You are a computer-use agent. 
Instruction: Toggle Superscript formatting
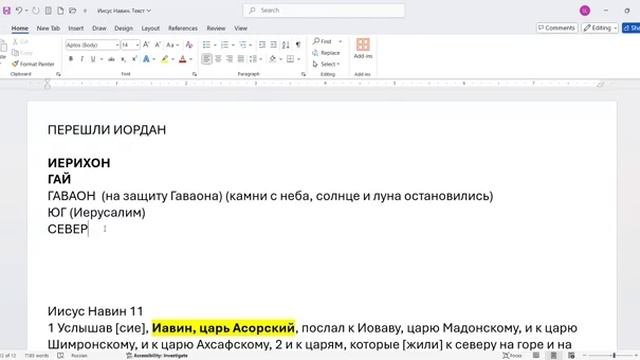(134, 60)
